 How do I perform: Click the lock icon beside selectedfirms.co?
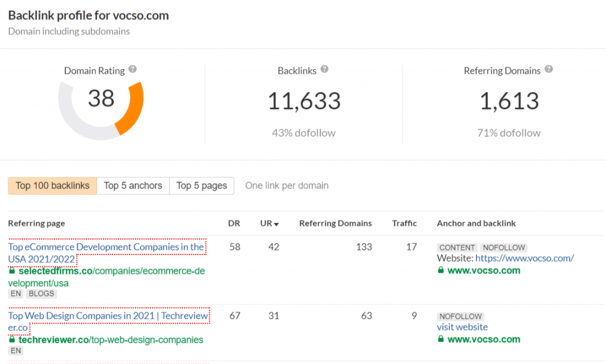(x=12, y=270)
